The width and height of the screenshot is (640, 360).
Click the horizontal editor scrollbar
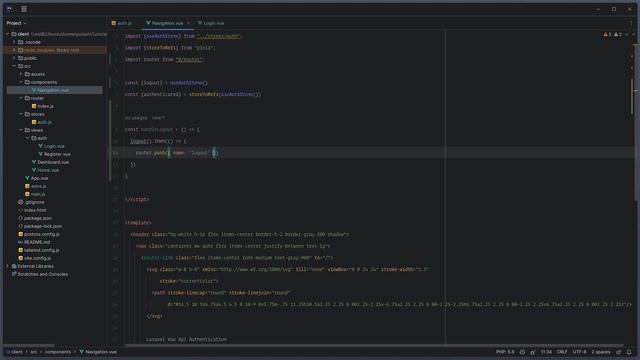(373, 345)
